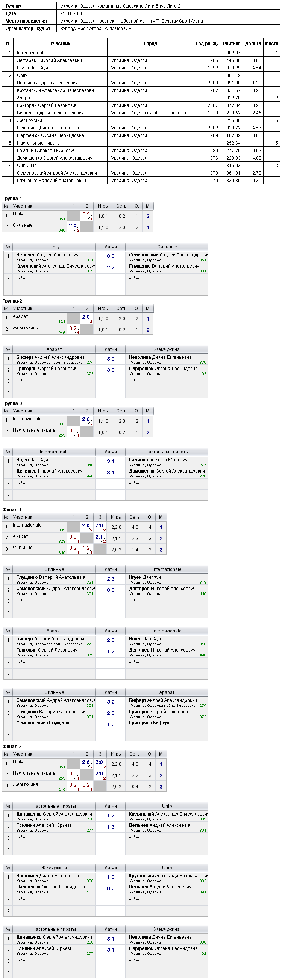282x980 pixels.
Task: Click the 2:1 score in Арарат Финал-1 row
Action: tap(100, 538)
